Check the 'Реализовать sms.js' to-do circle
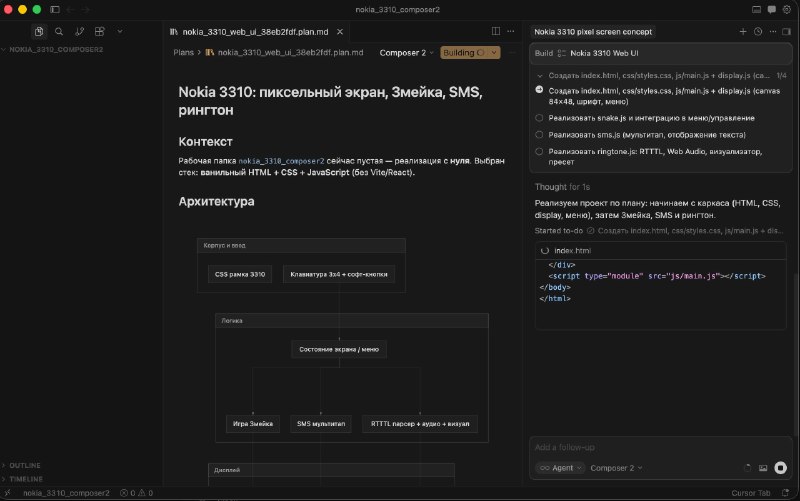 click(539, 135)
